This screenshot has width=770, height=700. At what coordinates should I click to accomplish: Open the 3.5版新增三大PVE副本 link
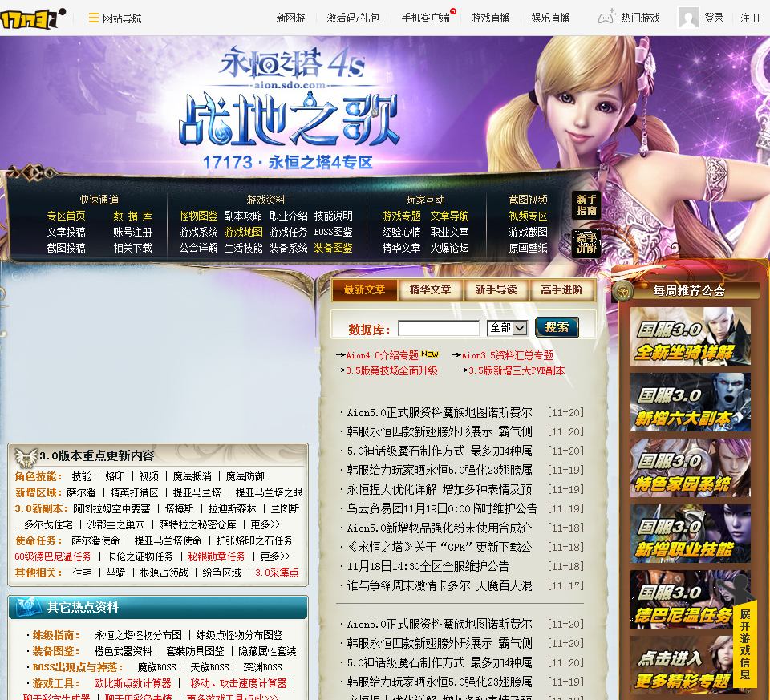517,370
